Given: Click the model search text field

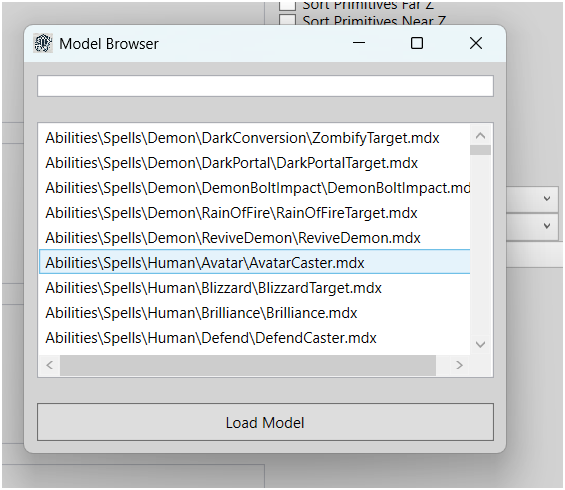Looking at the screenshot, I should [x=265, y=86].
